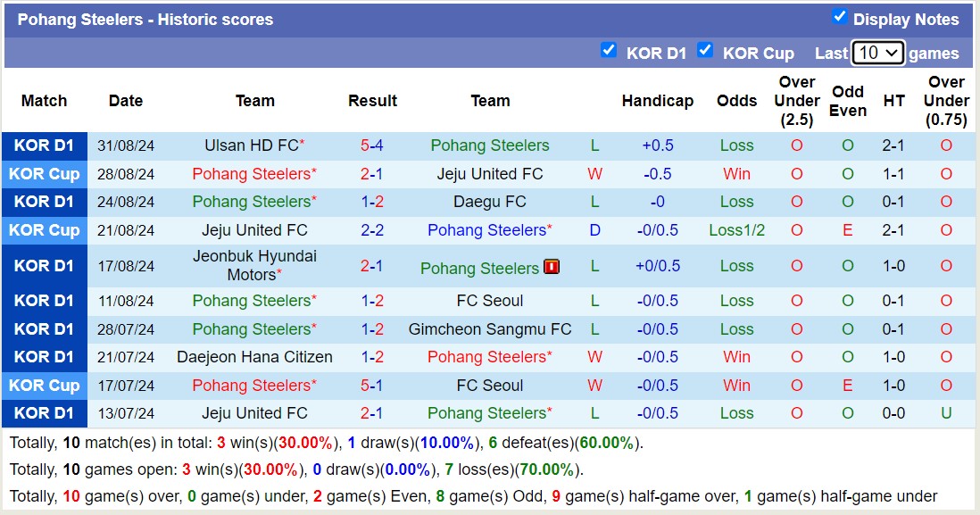Click Jeju United FC in the 28/08 row
The width and height of the screenshot is (980, 515).
[x=489, y=174]
